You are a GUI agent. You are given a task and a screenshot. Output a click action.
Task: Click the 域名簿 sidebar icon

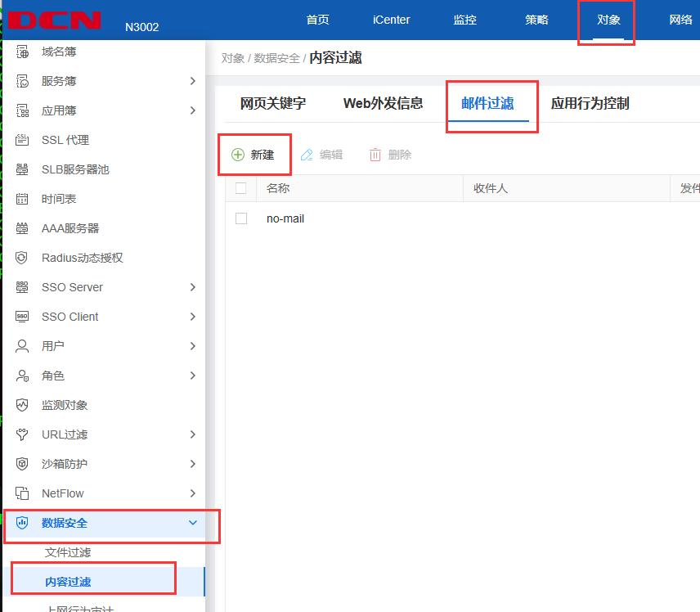tap(22, 52)
